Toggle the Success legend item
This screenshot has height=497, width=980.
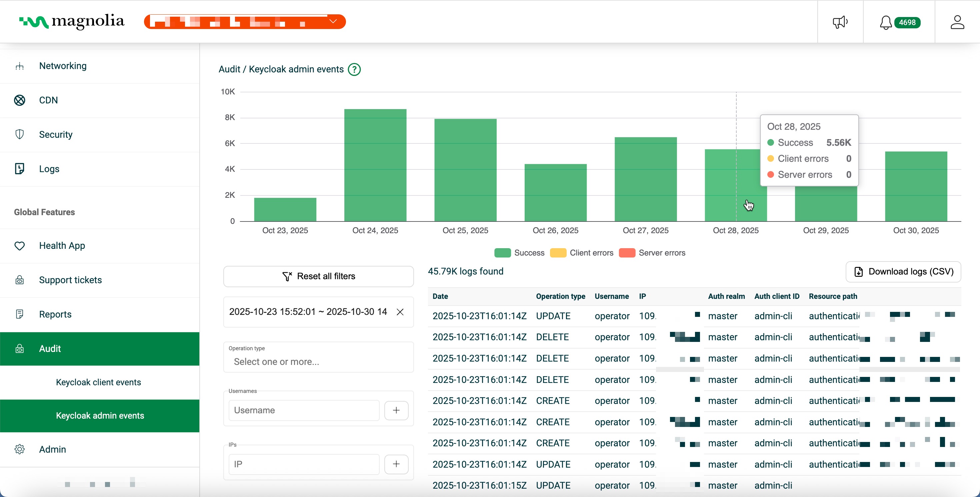click(520, 253)
